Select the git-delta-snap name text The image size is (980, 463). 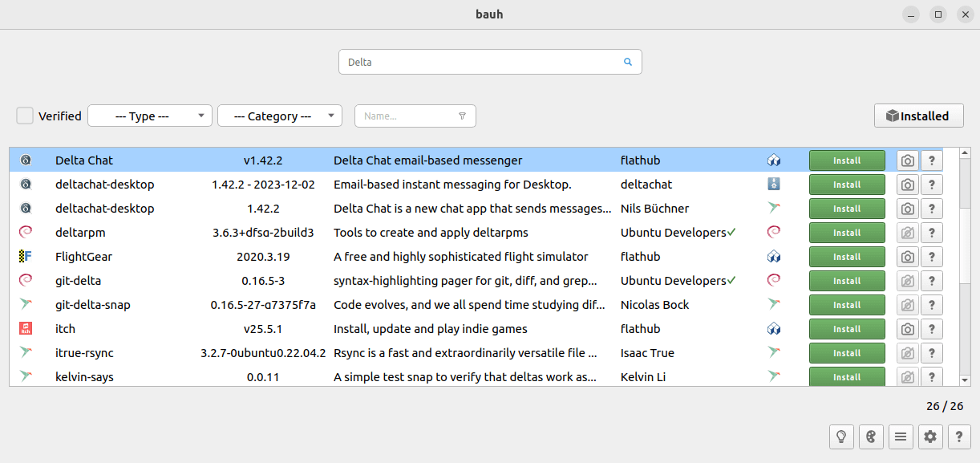click(x=93, y=305)
